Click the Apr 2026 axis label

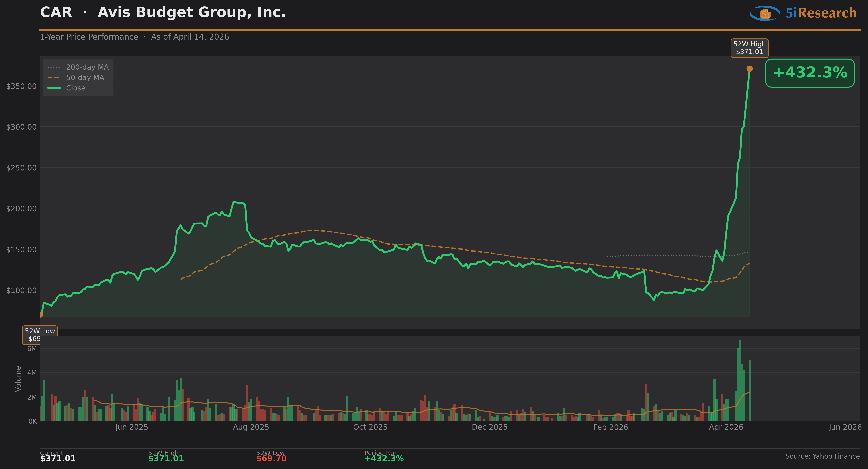click(726, 427)
